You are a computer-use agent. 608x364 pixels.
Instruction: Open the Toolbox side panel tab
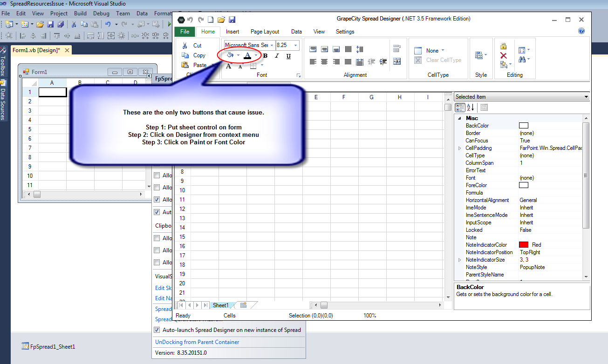click(x=3, y=61)
